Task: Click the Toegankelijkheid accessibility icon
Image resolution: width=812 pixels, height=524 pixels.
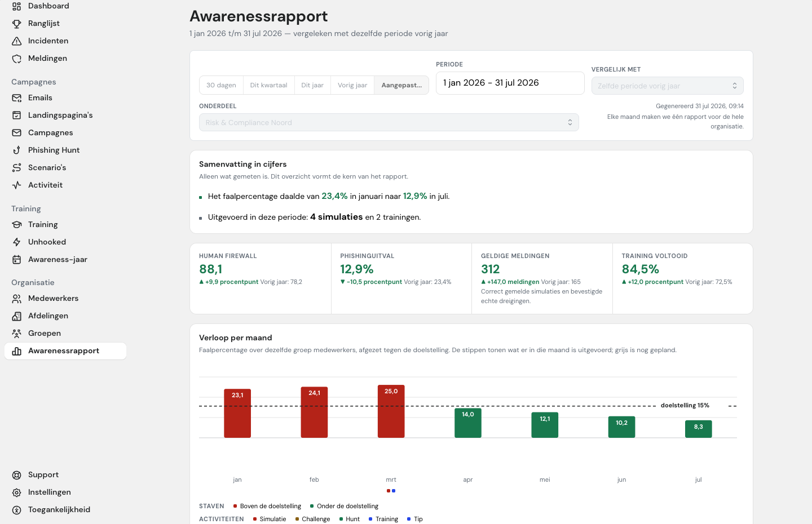Action: pyautogui.click(x=17, y=510)
